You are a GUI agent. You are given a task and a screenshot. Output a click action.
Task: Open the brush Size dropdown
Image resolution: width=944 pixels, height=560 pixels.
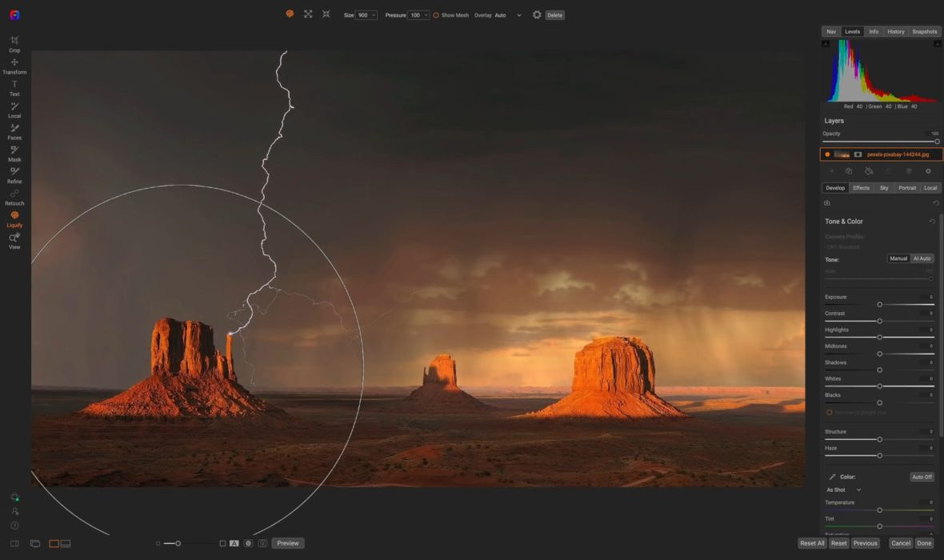tap(367, 15)
